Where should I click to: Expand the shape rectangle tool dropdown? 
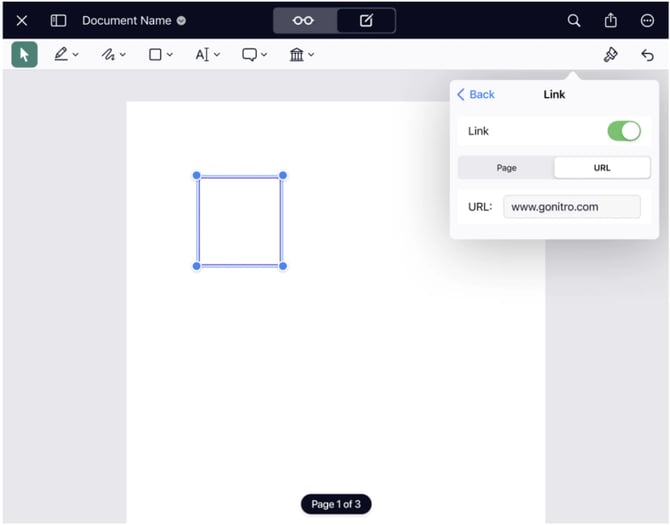[x=160, y=55]
